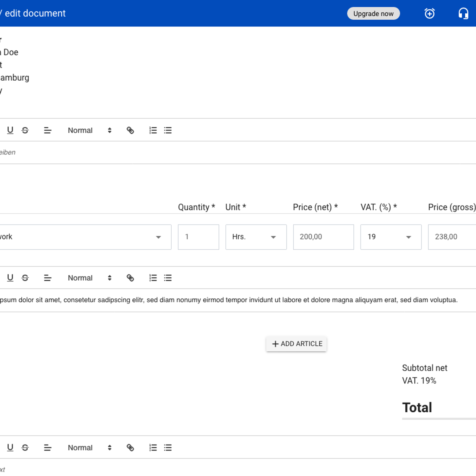Open Normal dropdown in article description toolbar
Screen dimensions: 476x476
[x=90, y=278]
